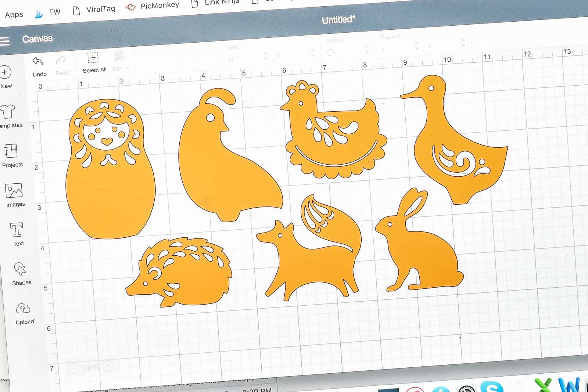This screenshot has height=392, width=588.
Task: Click the Undo arrow icon
Action: (38, 61)
